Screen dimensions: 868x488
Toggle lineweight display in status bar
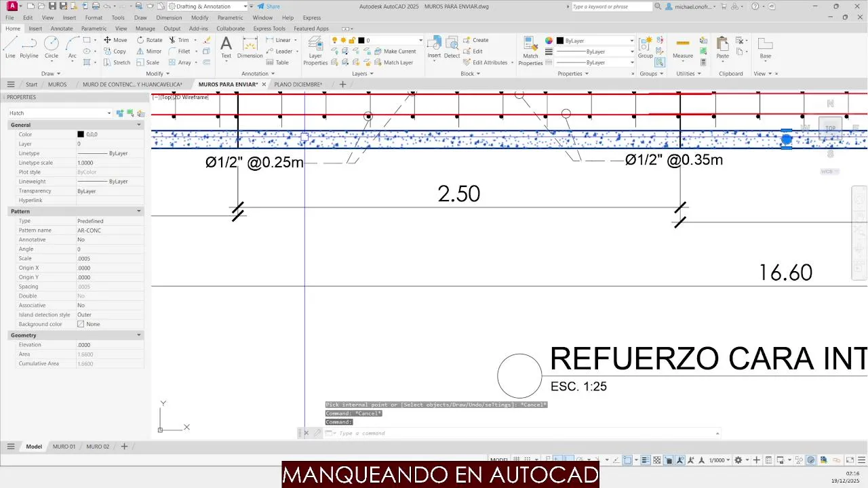tap(646, 460)
